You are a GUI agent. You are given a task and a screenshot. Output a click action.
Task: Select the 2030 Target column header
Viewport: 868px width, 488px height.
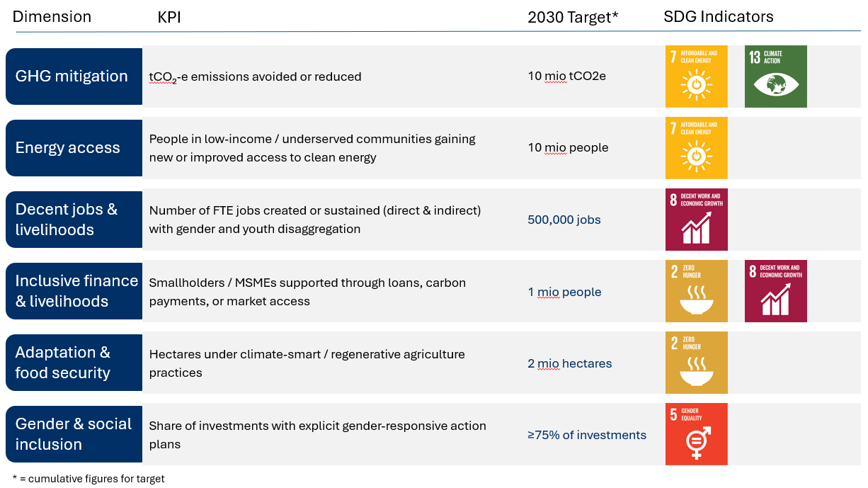[573, 18]
